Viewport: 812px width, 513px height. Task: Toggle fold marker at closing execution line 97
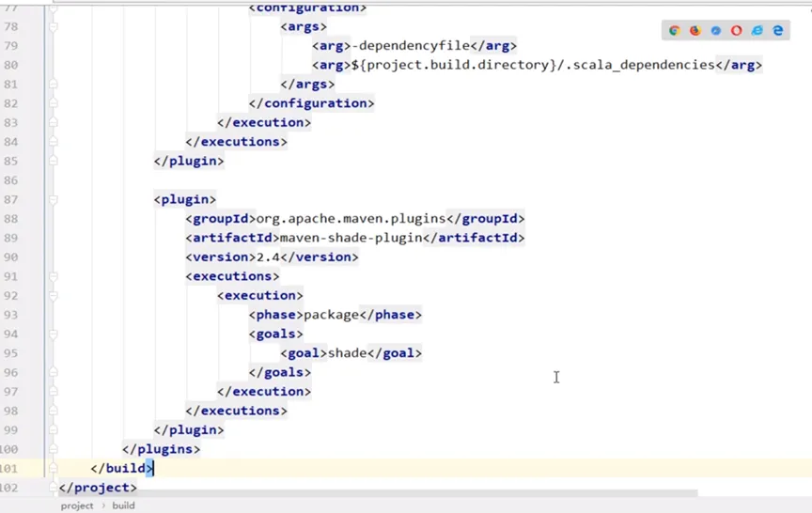[x=54, y=392]
